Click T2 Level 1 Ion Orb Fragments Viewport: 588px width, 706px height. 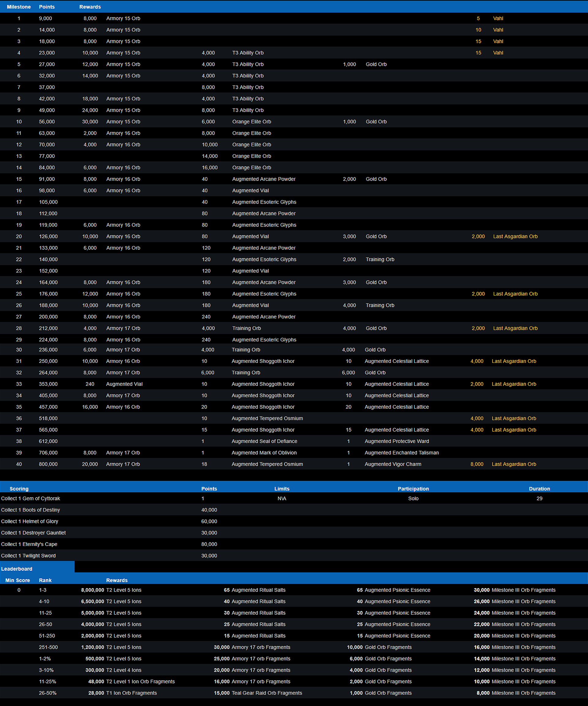pos(140,682)
